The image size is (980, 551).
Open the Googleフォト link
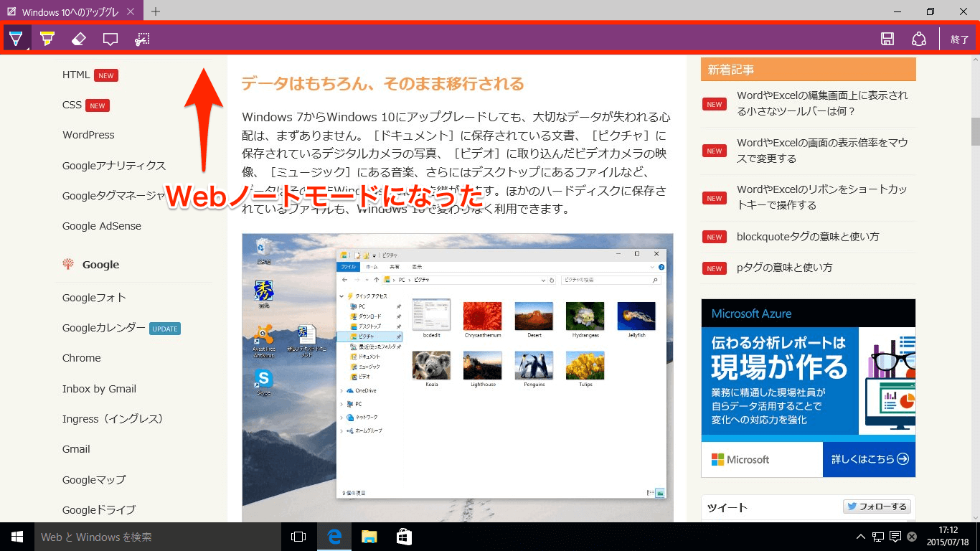pos(94,298)
